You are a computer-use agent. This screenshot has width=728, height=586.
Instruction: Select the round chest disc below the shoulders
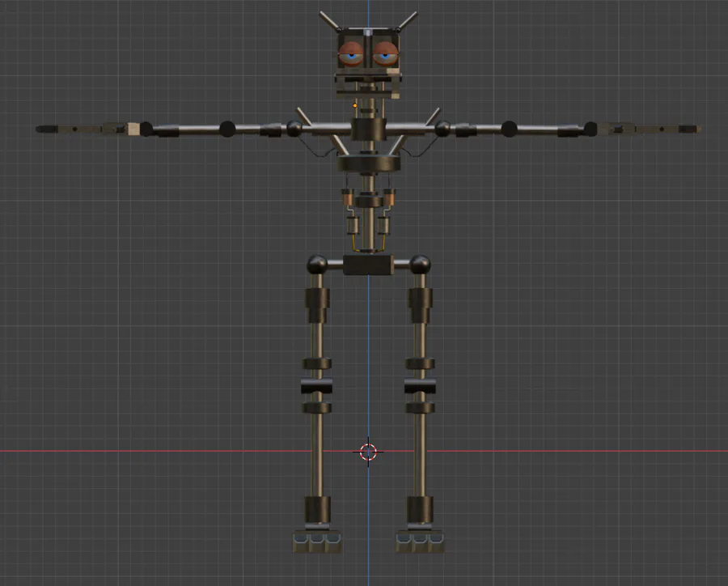point(369,163)
